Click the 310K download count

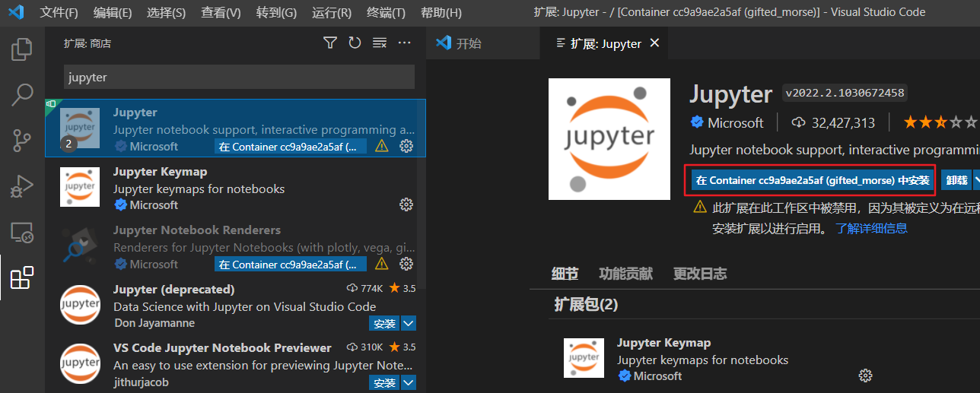coord(366,347)
